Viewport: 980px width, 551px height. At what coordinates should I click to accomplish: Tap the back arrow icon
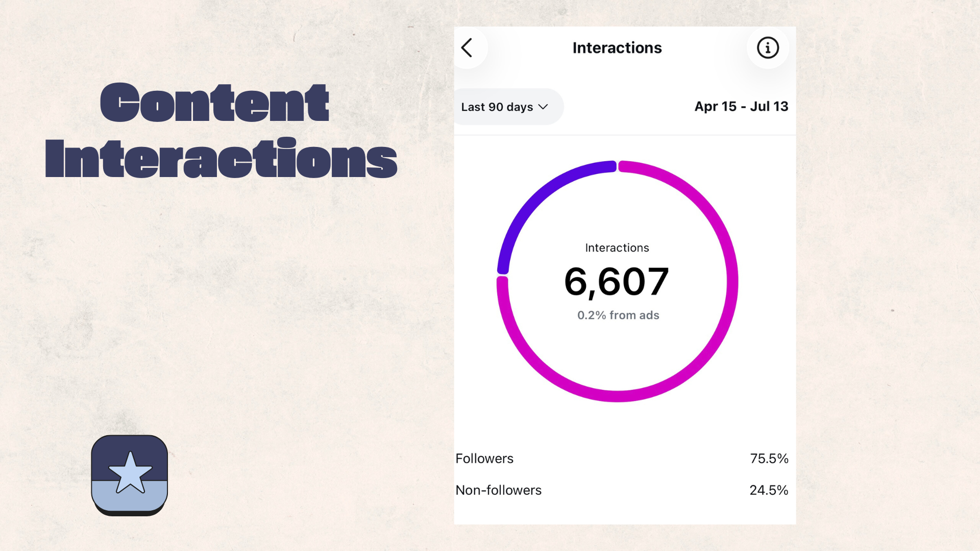[467, 48]
